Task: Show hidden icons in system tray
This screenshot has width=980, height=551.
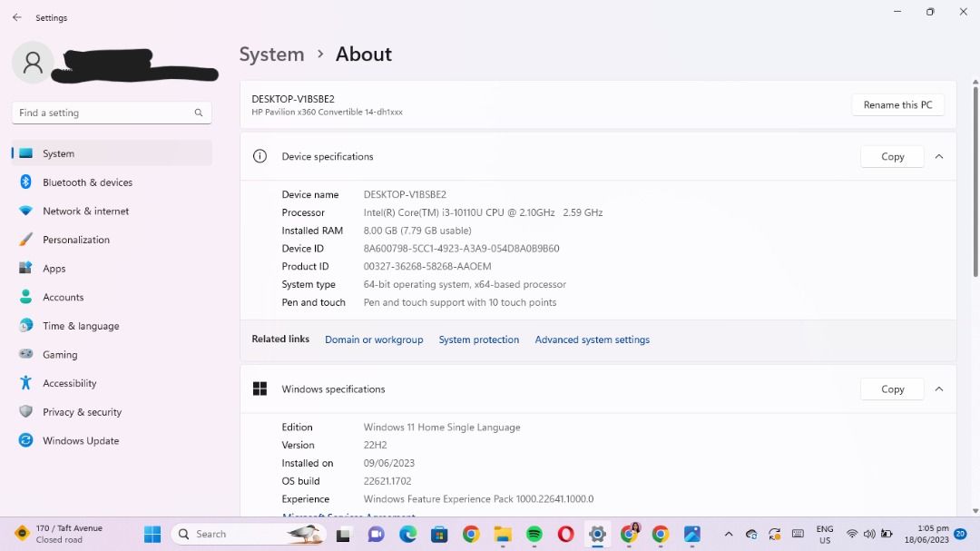Action: click(x=728, y=535)
